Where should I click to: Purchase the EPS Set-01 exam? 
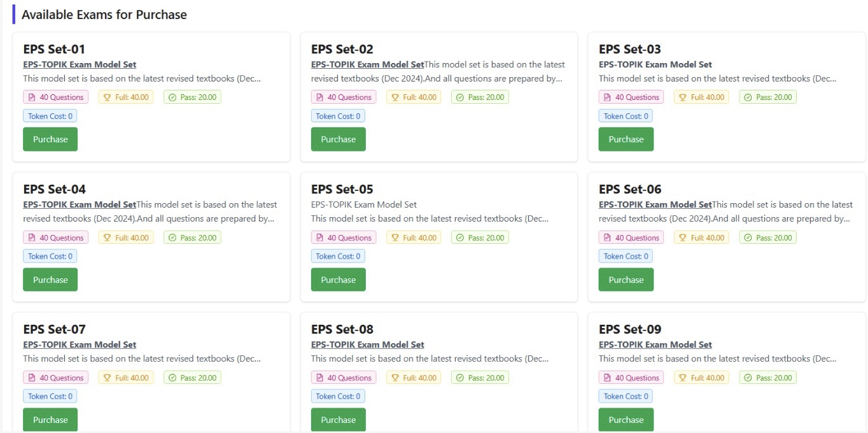coord(50,139)
